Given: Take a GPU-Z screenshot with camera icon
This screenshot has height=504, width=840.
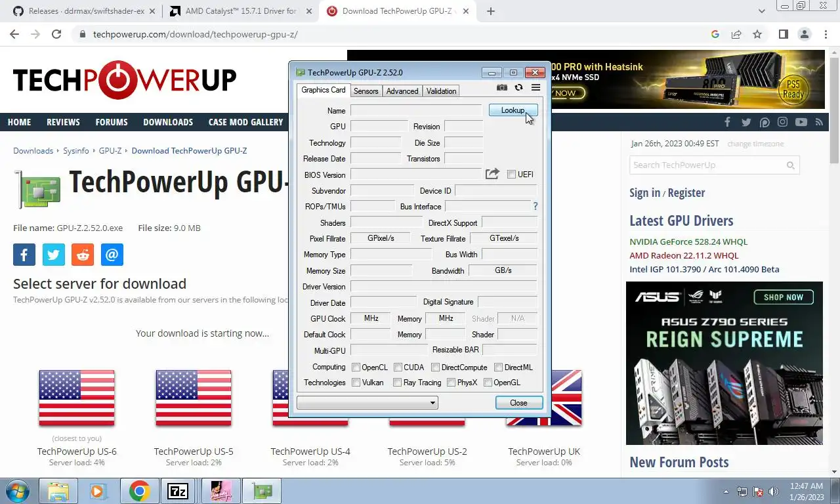Looking at the screenshot, I should click(502, 87).
